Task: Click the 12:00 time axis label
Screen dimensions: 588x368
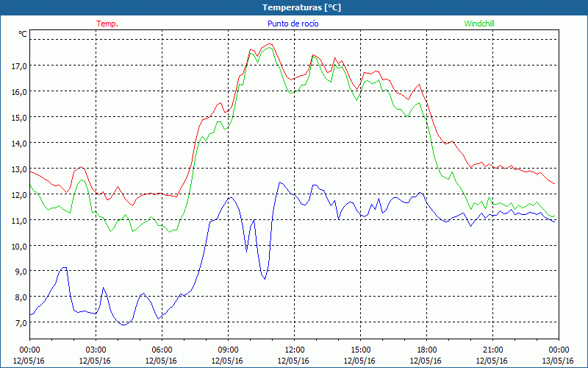Action: click(x=295, y=350)
